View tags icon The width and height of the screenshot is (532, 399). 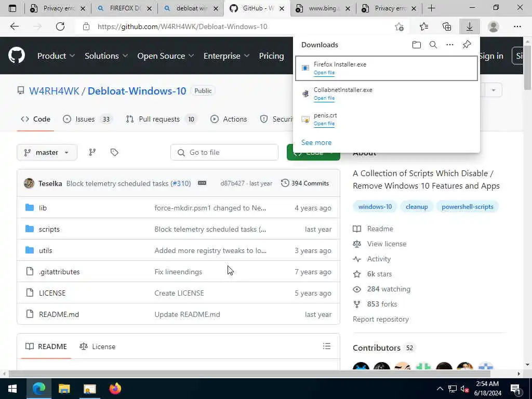[114, 152]
